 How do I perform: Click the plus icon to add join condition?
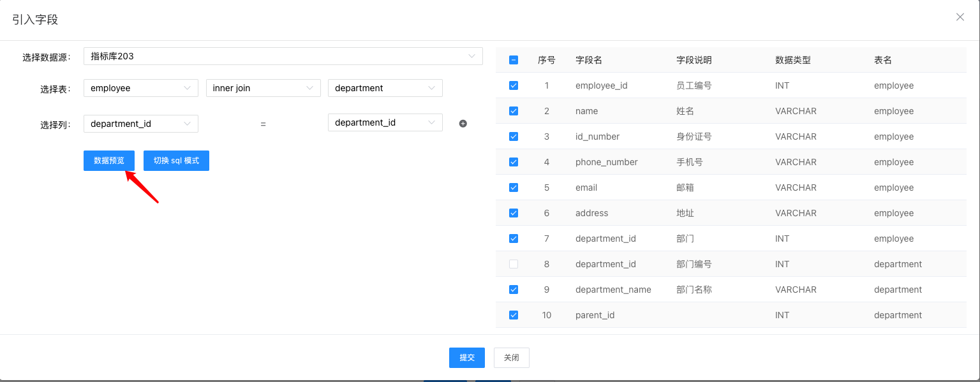pyautogui.click(x=463, y=124)
